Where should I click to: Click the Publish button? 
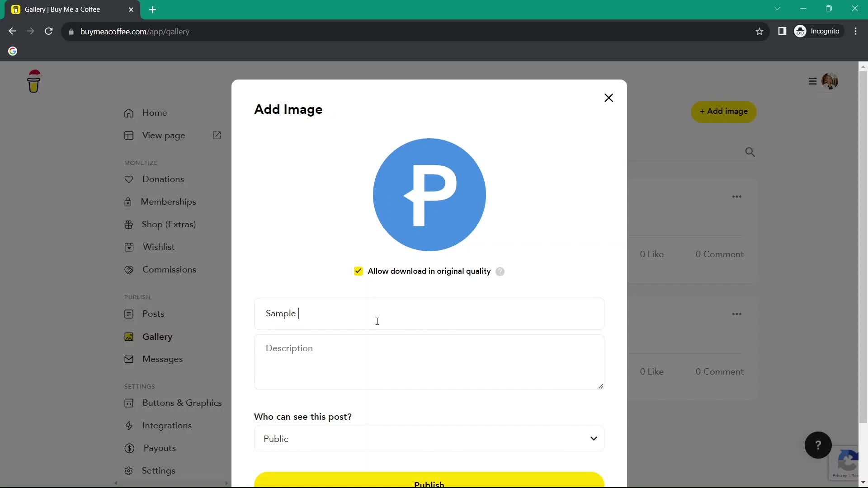coord(429,483)
